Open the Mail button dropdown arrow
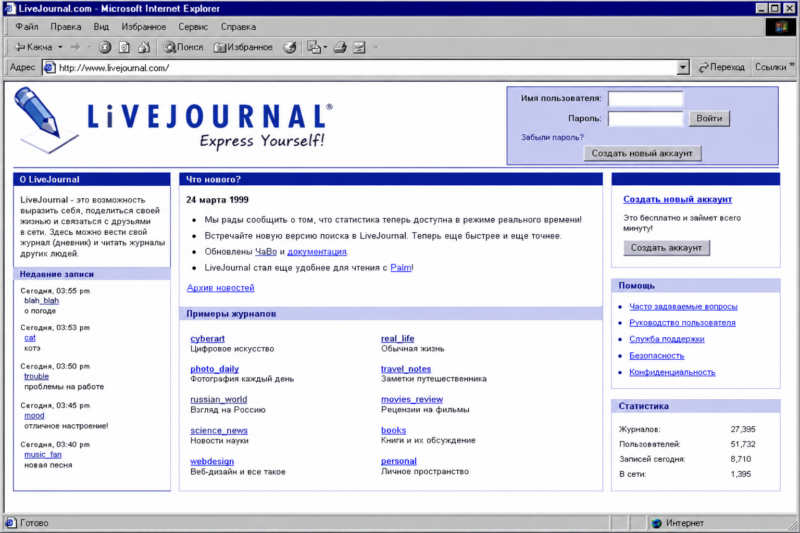Screen dimensions: 800x533 coord(326,47)
